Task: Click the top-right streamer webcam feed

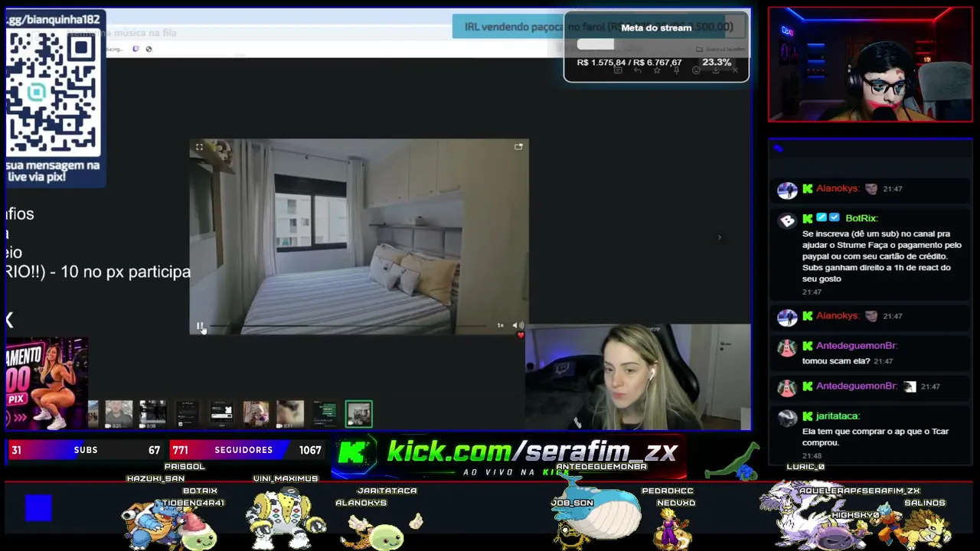Action: [x=871, y=64]
